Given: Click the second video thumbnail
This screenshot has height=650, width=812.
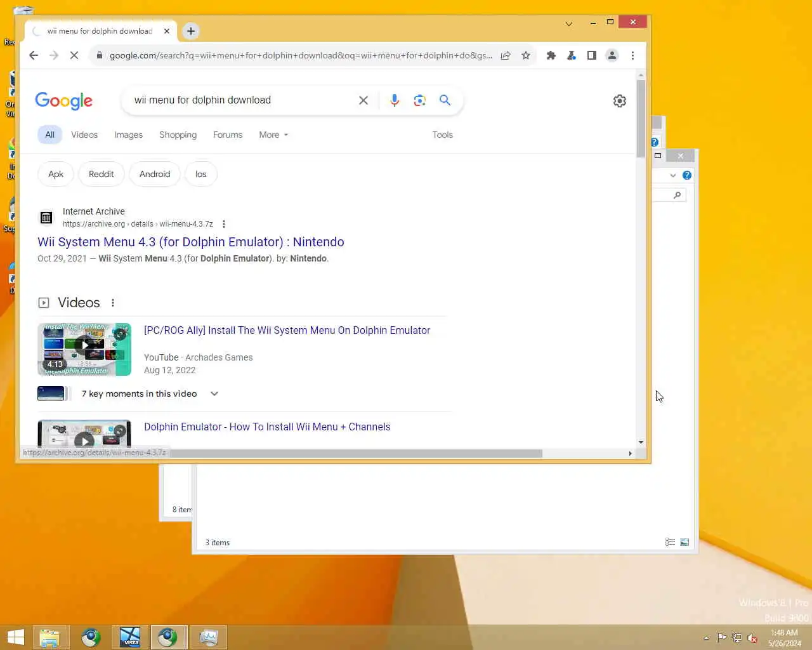Looking at the screenshot, I should tap(84, 434).
